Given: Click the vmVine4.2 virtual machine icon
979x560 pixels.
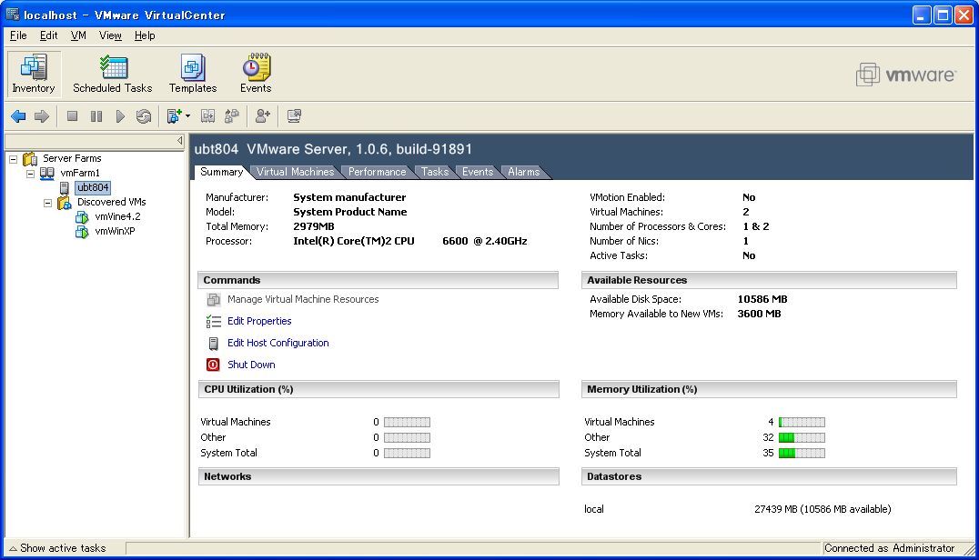Looking at the screenshot, I should (x=82, y=217).
